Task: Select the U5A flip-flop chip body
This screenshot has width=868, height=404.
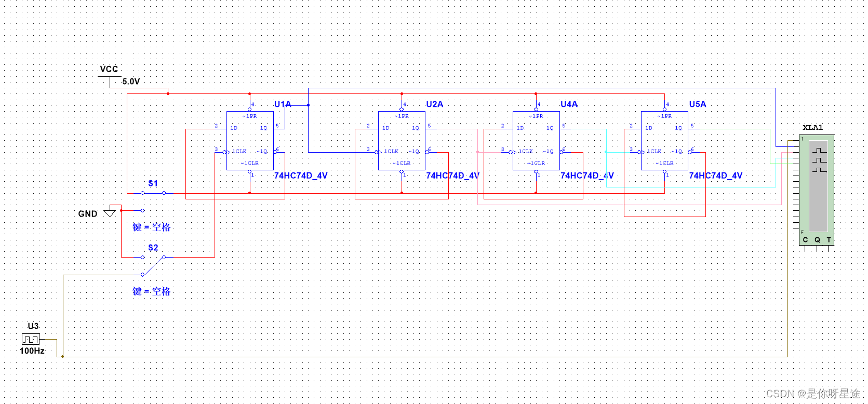Action: 664,141
